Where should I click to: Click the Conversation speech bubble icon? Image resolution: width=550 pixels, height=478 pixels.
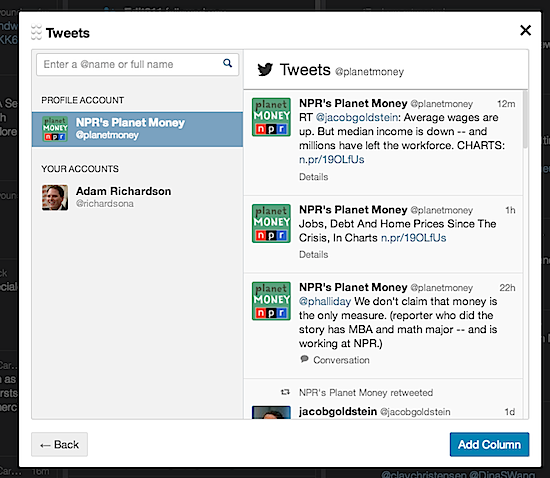point(304,359)
